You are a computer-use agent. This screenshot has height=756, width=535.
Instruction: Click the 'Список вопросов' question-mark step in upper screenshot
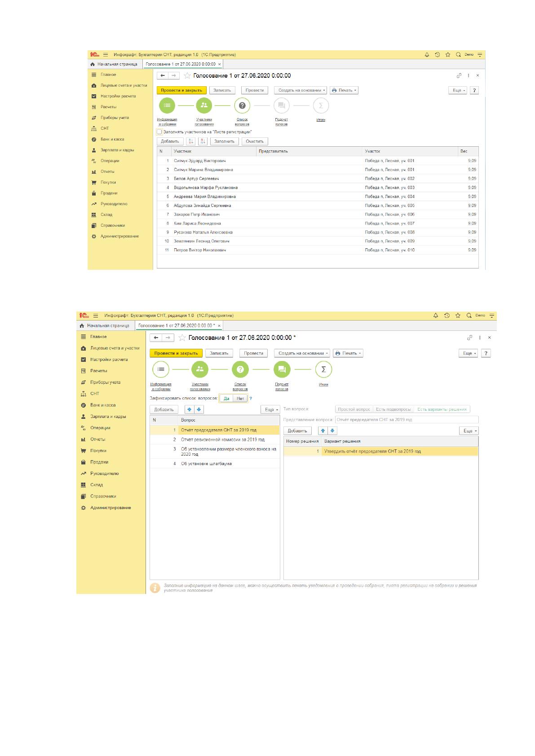coord(242,105)
